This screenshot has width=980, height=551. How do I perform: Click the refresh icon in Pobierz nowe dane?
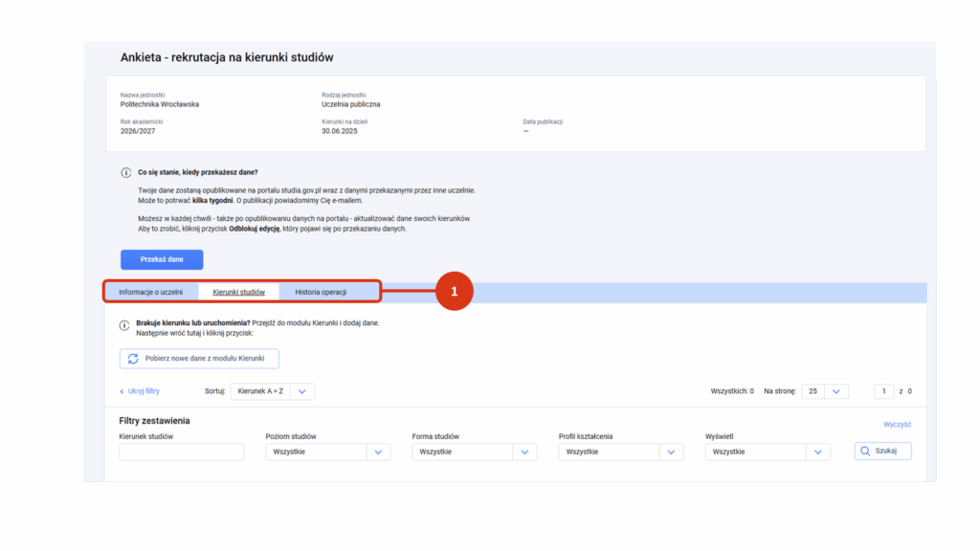coord(133,359)
